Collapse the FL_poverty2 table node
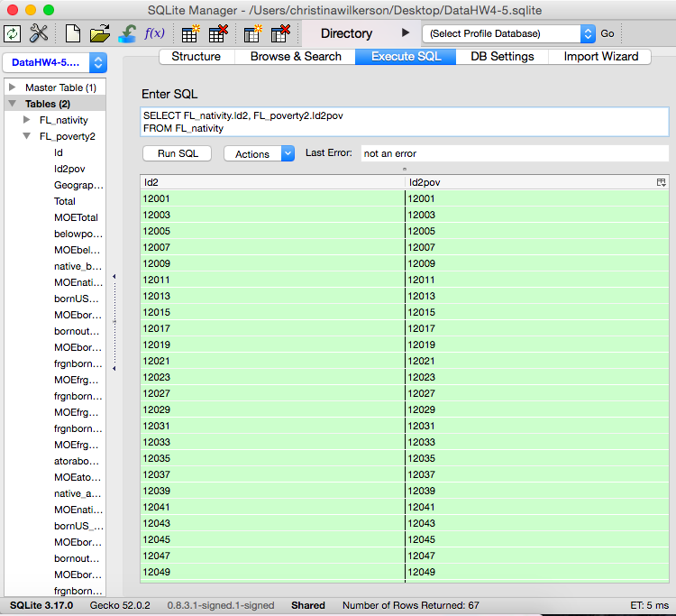Image resolution: width=676 pixels, height=616 pixels. pyautogui.click(x=26, y=136)
